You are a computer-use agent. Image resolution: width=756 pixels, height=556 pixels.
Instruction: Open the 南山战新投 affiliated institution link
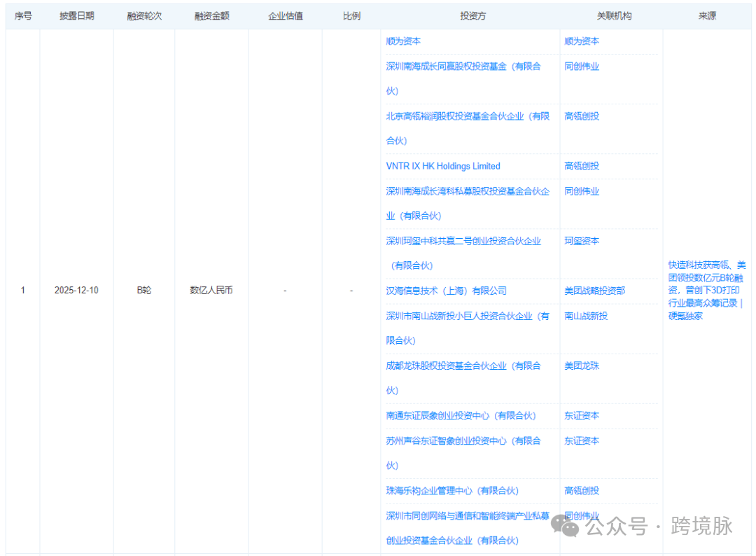(x=586, y=316)
